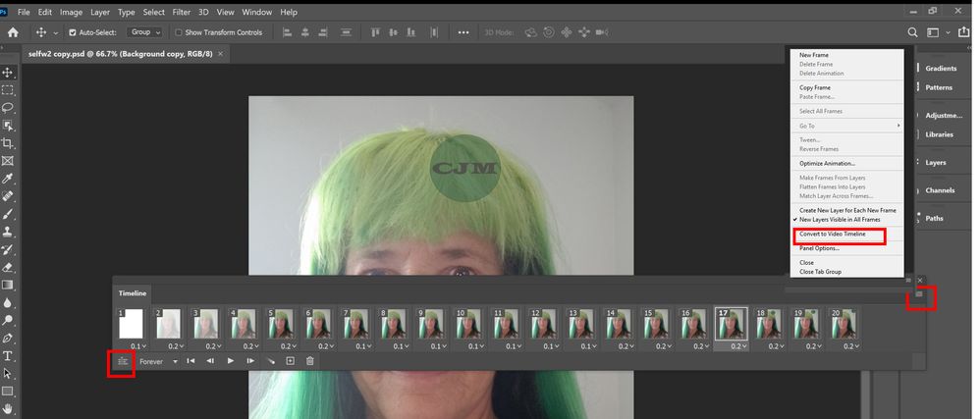
Task: Open the frame 1 delay time dropdown
Action: click(x=138, y=346)
